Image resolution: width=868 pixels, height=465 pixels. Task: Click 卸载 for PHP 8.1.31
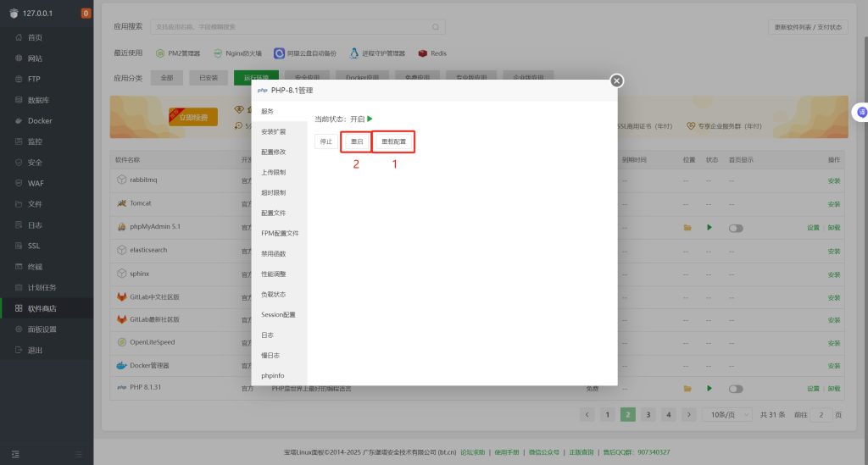834,389
